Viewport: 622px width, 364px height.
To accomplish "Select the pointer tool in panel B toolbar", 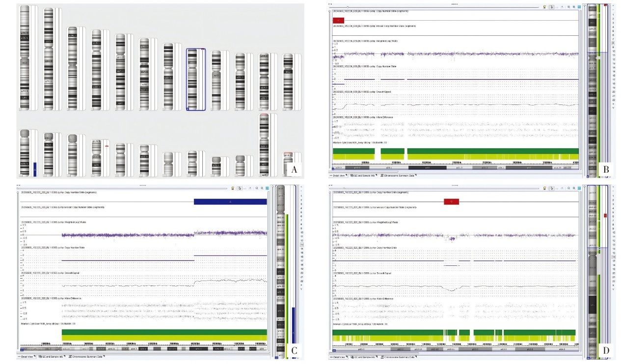I will 552,7.
